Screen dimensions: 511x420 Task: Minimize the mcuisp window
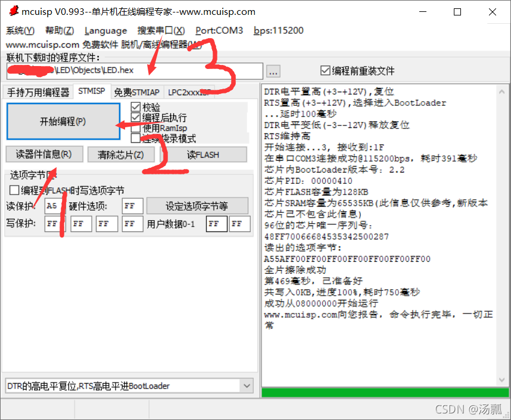(423, 12)
